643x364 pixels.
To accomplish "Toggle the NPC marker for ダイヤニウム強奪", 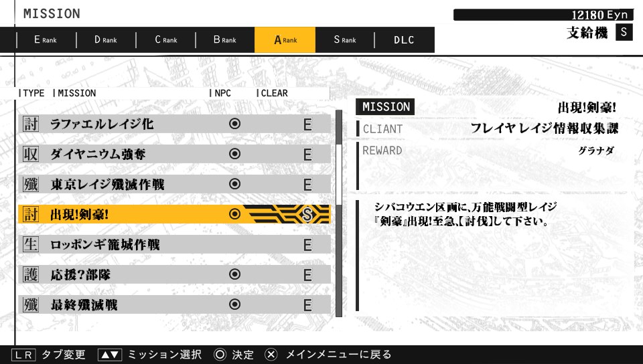I will [x=234, y=154].
